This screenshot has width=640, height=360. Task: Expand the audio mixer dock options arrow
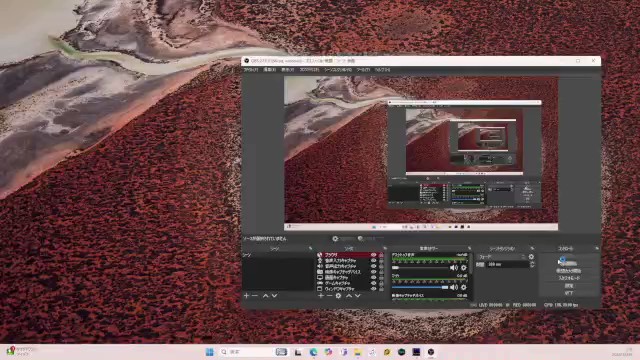[469, 248]
